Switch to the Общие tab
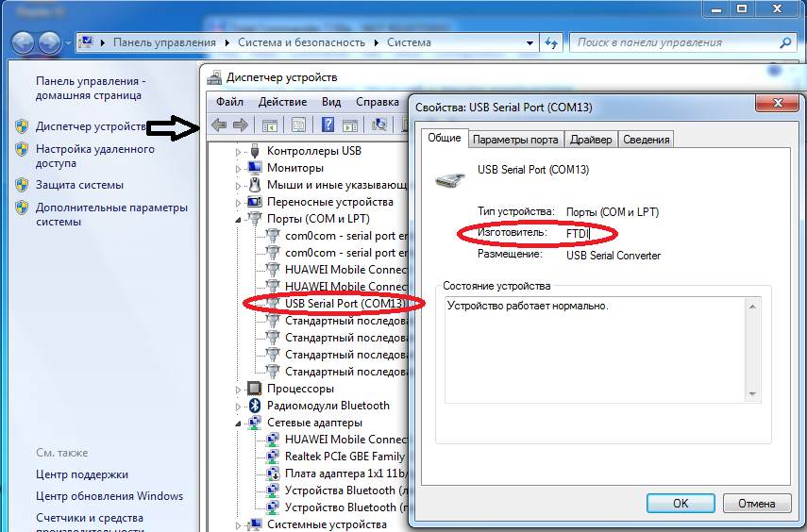Image resolution: width=807 pixels, height=532 pixels. 445,138
